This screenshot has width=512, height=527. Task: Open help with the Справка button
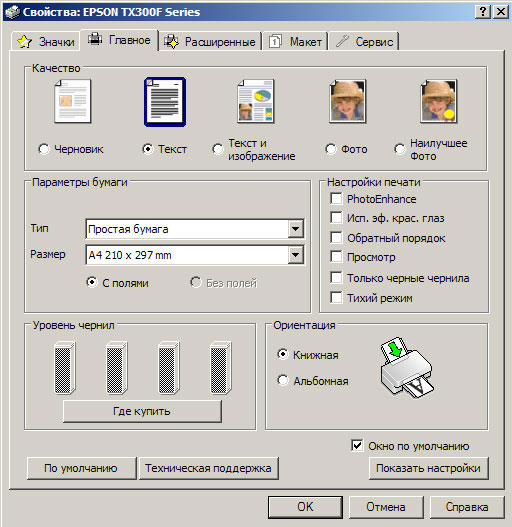[467, 507]
